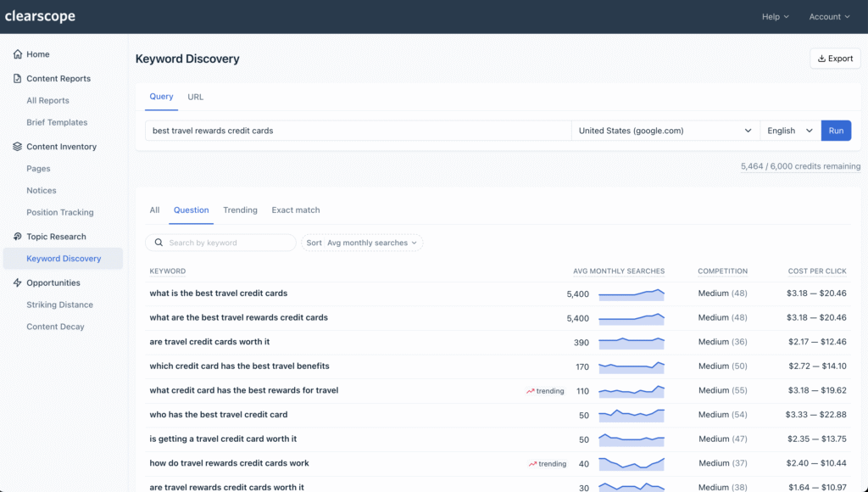The image size is (868, 492).
Task: Activate the Question filter
Action: coord(191,210)
